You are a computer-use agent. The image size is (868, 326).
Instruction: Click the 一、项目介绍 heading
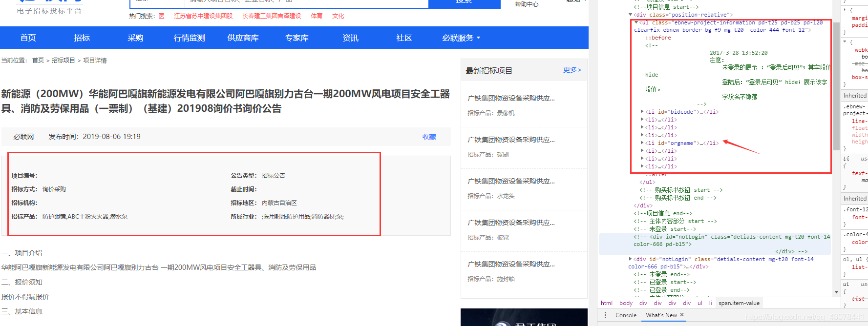click(x=21, y=253)
